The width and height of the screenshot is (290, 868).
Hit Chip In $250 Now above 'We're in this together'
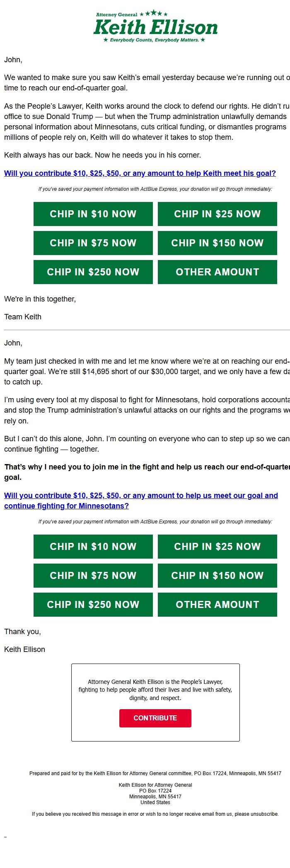[x=93, y=272]
